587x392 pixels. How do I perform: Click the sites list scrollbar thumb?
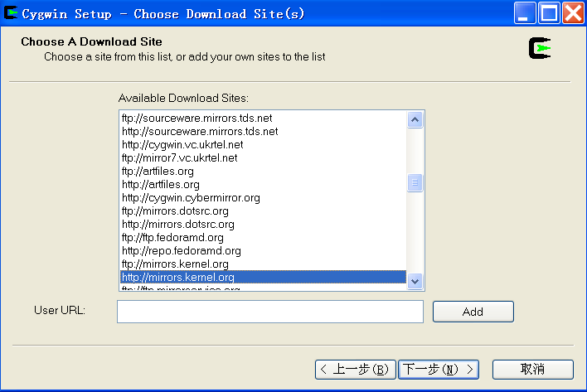tap(415, 182)
